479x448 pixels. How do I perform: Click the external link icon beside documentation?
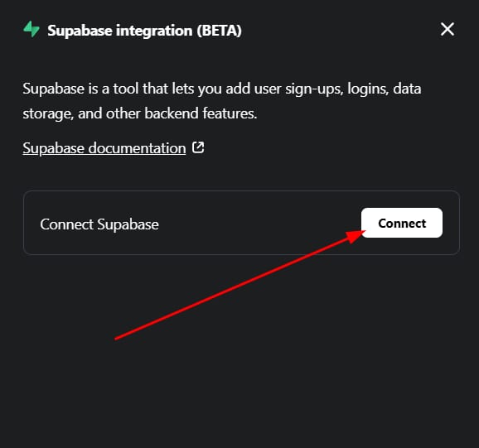(198, 147)
